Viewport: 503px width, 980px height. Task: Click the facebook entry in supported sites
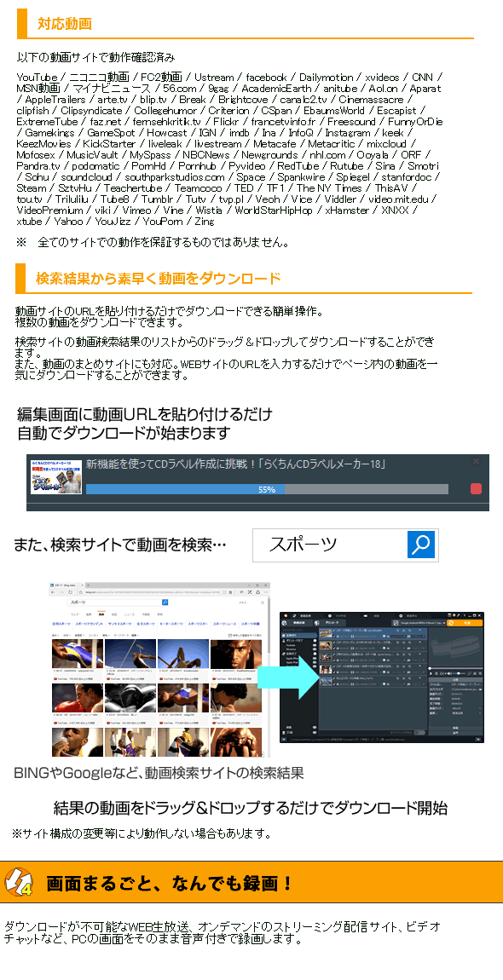(x=266, y=78)
